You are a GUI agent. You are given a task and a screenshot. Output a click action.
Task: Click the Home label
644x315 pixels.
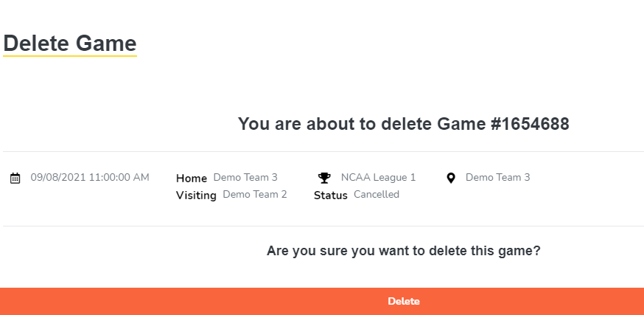[192, 178]
